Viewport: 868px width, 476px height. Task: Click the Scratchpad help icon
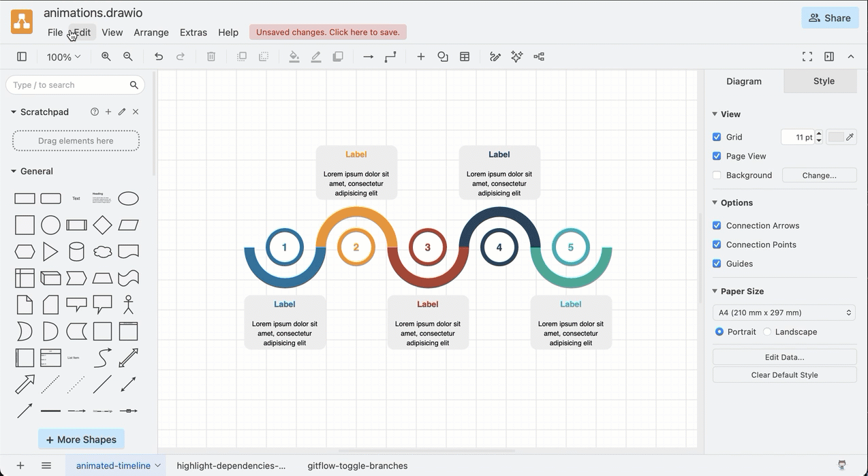(95, 112)
